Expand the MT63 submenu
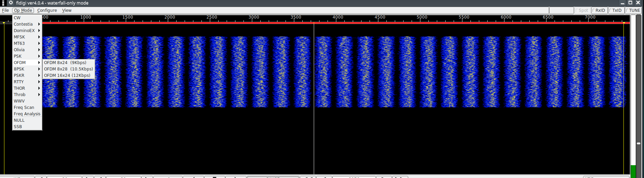 coord(27,43)
